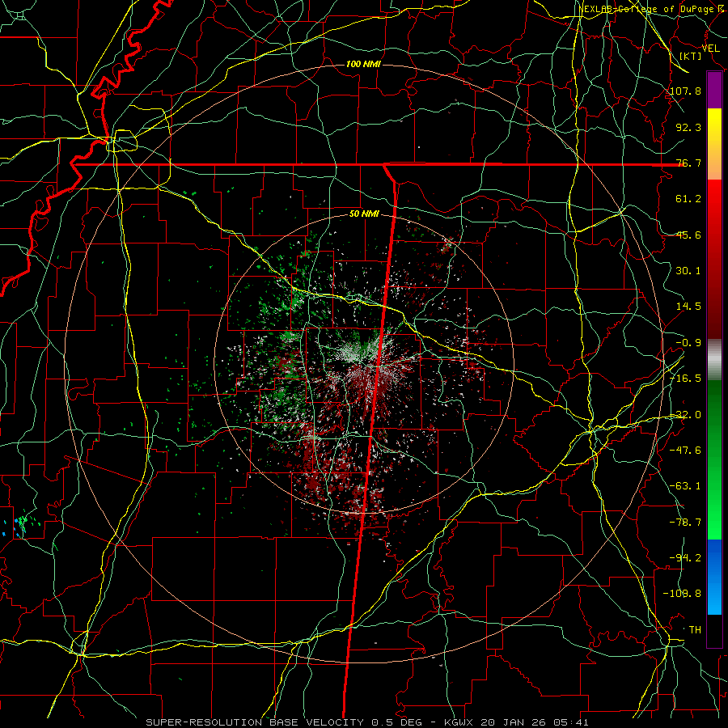Click the 107.8 value on velocity scale
728x728 pixels.
point(685,91)
